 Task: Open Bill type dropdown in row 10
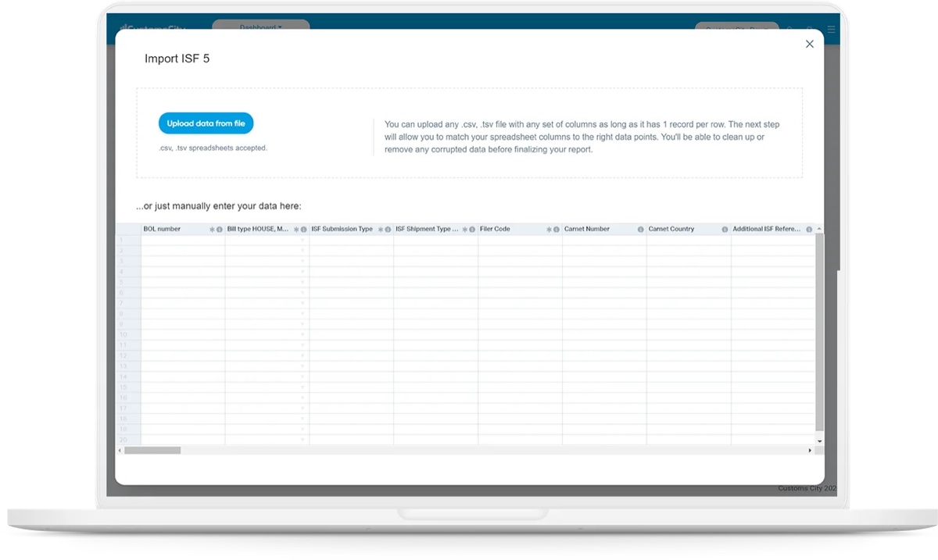point(303,335)
